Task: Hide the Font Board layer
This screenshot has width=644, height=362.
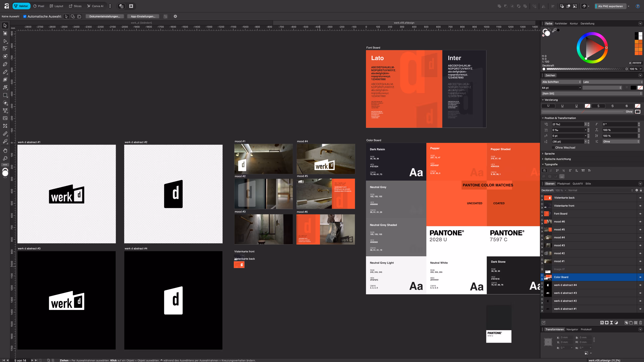Action: coord(640,214)
